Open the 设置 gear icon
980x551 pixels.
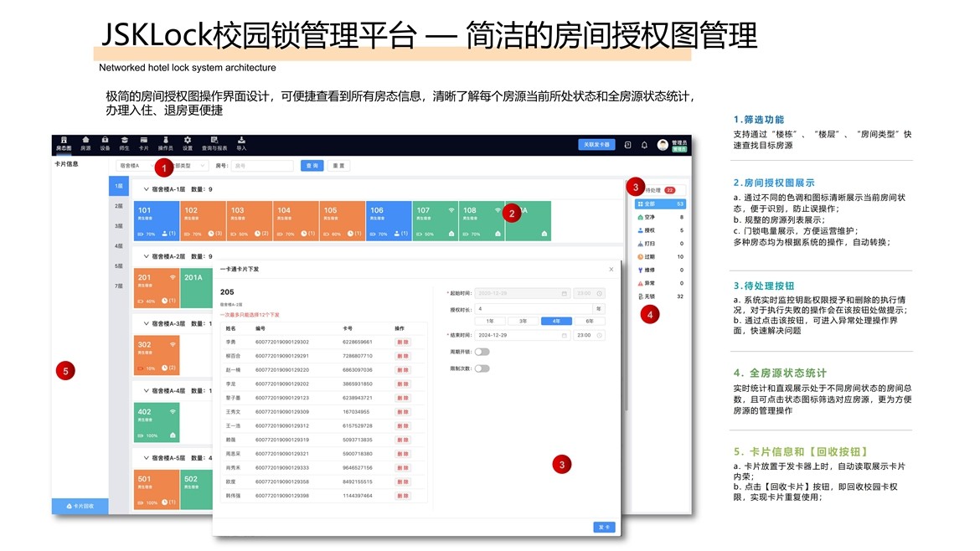pos(188,142)
